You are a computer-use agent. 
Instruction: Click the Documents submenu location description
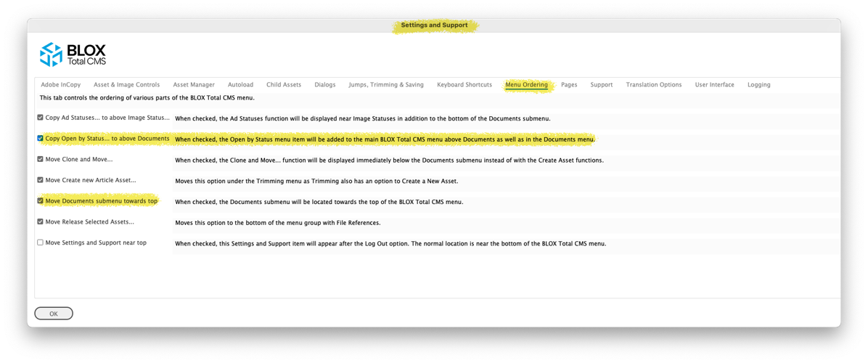tap(319, 202)
